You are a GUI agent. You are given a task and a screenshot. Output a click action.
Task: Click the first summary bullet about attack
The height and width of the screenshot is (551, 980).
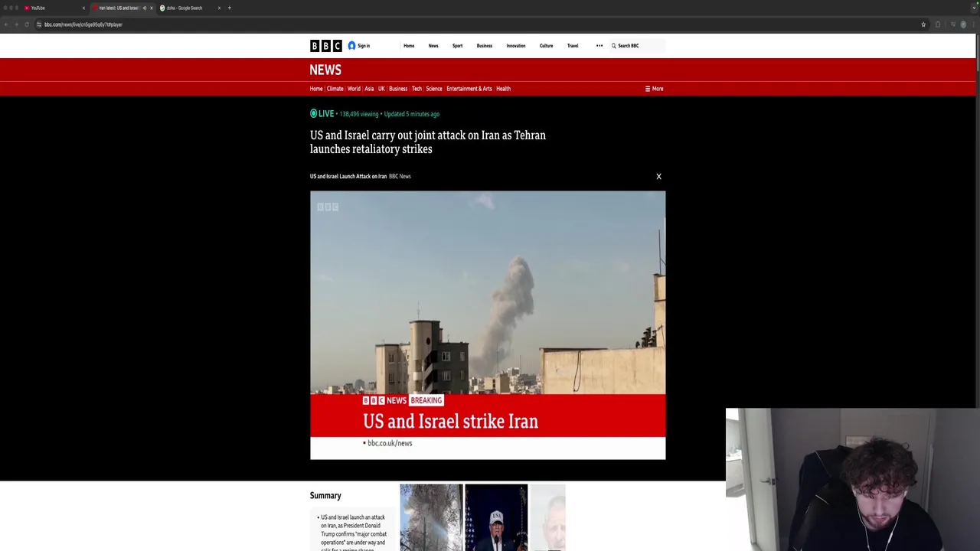coord(354,533)
